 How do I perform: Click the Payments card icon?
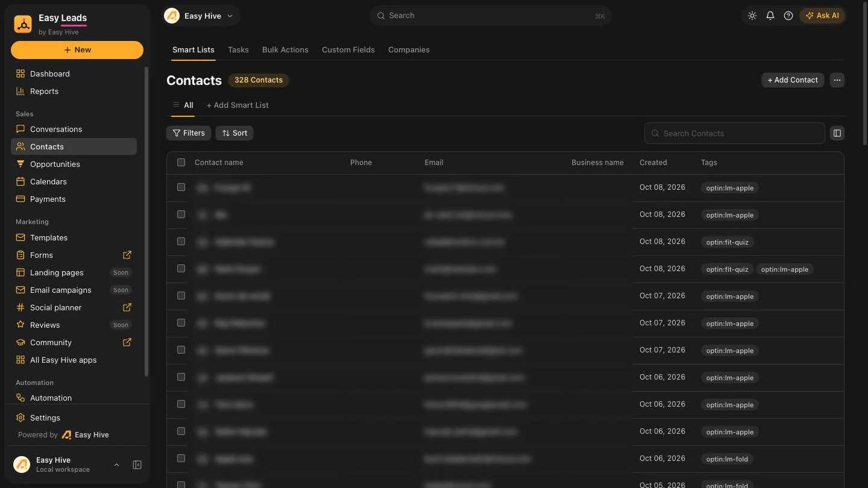click(x=20, y=199)
